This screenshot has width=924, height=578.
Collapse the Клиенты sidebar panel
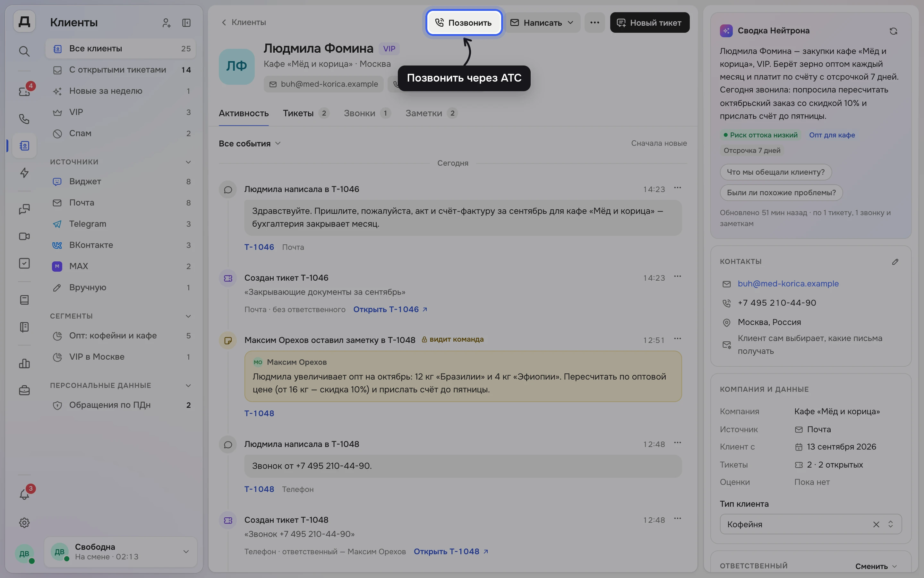click(x=186, y=22)
